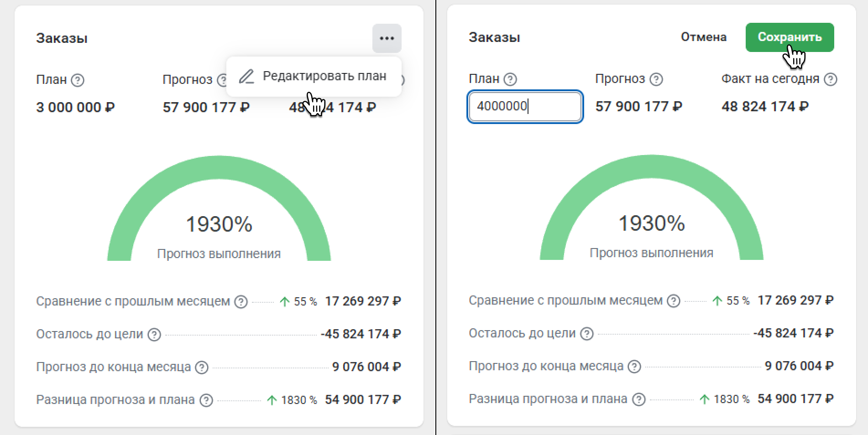Click Осталось до цели help icon in left card
Viewport: 868px width, 435px height.
click(155, 335)
